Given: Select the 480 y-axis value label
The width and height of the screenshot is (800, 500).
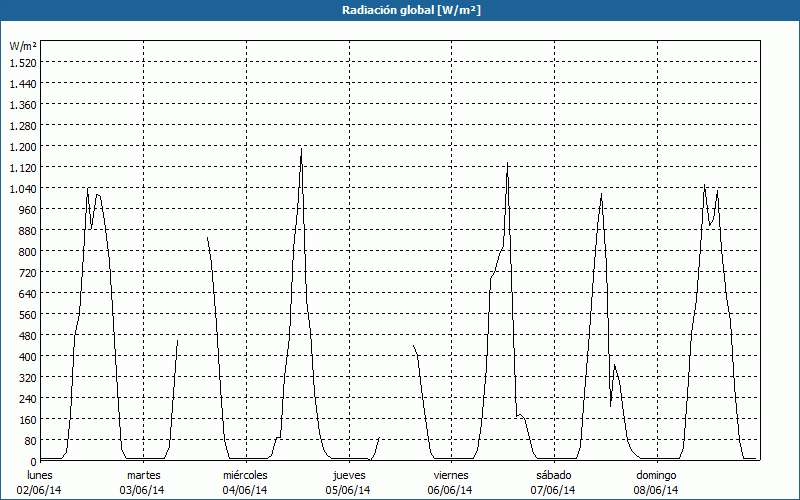Looking at the screenshot, I should (27, 335).
